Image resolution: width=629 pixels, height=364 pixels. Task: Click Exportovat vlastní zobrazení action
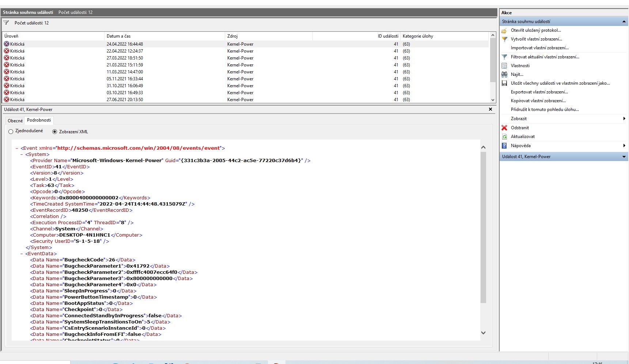[539, 92]
